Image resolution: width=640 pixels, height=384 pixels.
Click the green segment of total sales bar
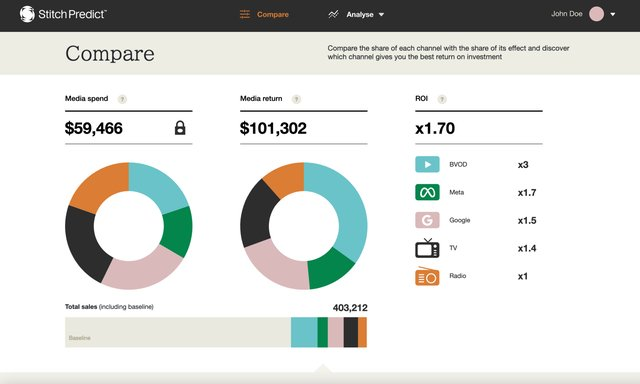(x=323, y=332)
